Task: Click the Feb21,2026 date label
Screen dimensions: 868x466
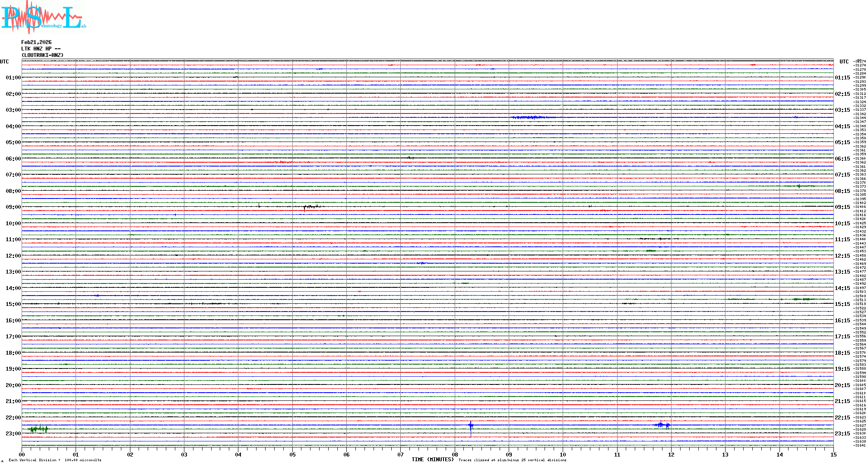Action: click(36, 42)
